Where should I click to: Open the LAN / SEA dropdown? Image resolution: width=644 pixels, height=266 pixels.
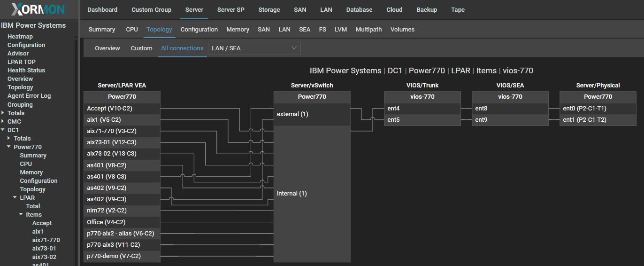coord(254,48)
